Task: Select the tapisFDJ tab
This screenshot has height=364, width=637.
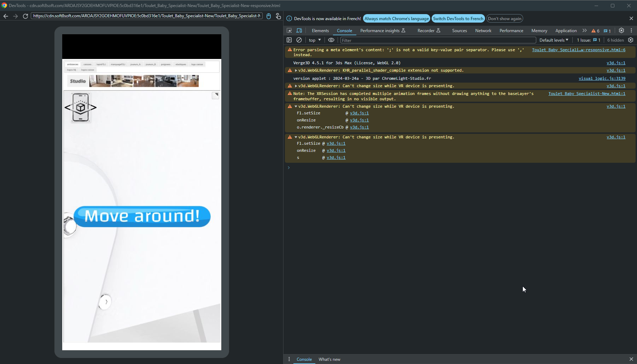Action: pos(101,64)
